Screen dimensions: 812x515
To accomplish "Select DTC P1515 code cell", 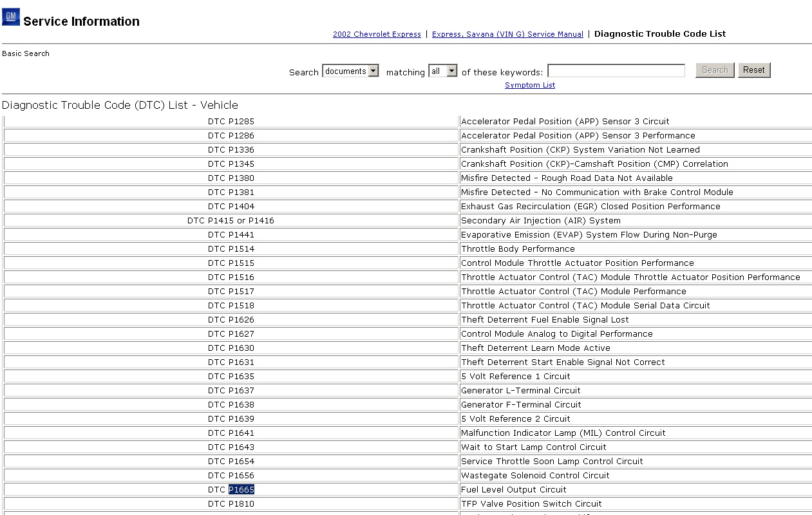I will pos(231,263).
